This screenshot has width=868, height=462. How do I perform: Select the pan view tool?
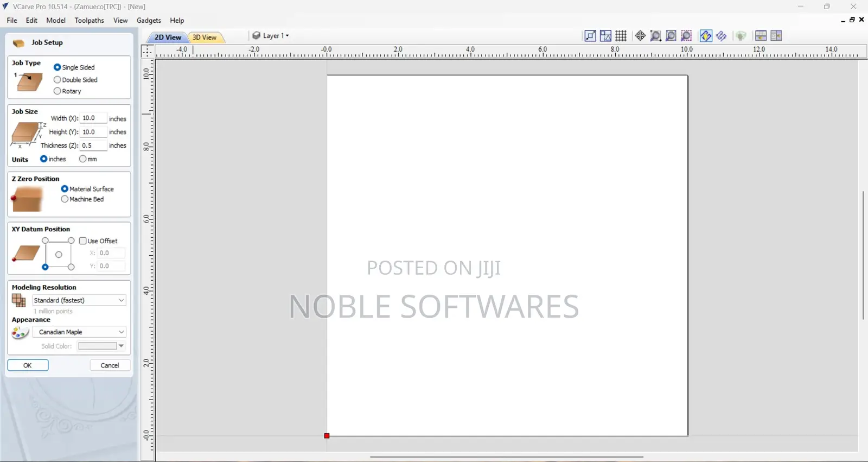tap(640, 36)
